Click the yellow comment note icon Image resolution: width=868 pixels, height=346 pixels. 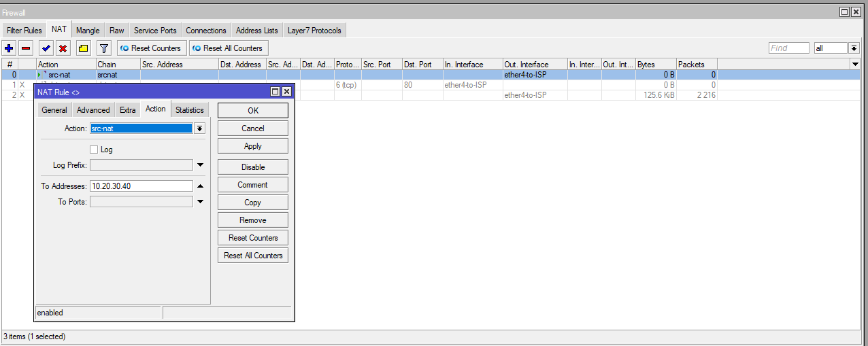(83, 48)
